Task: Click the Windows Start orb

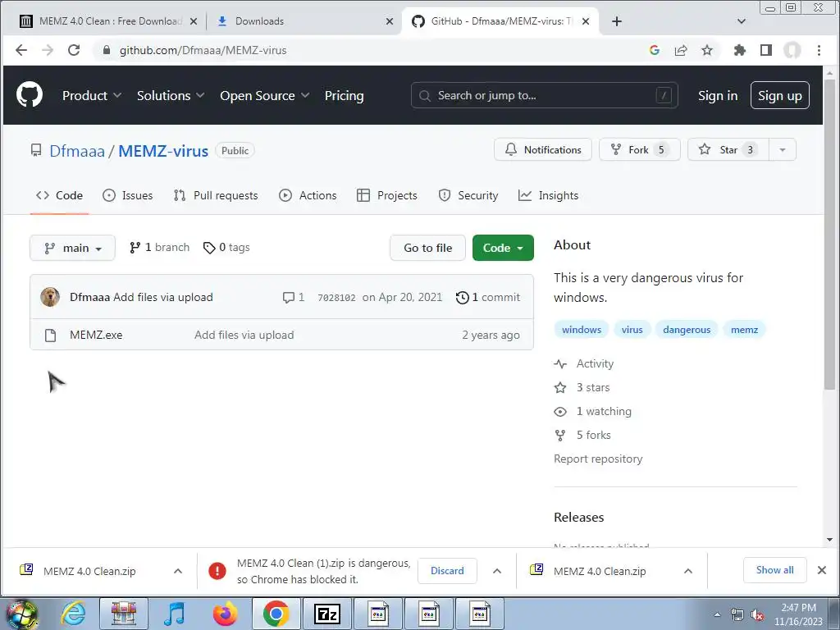Action: [x=22, y=614]
